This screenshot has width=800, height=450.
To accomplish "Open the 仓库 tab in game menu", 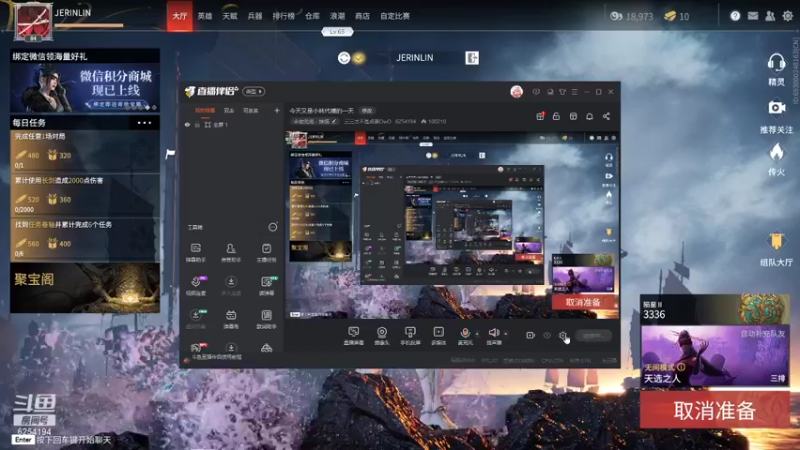I will pyautogui.click(x=312, y=16).
